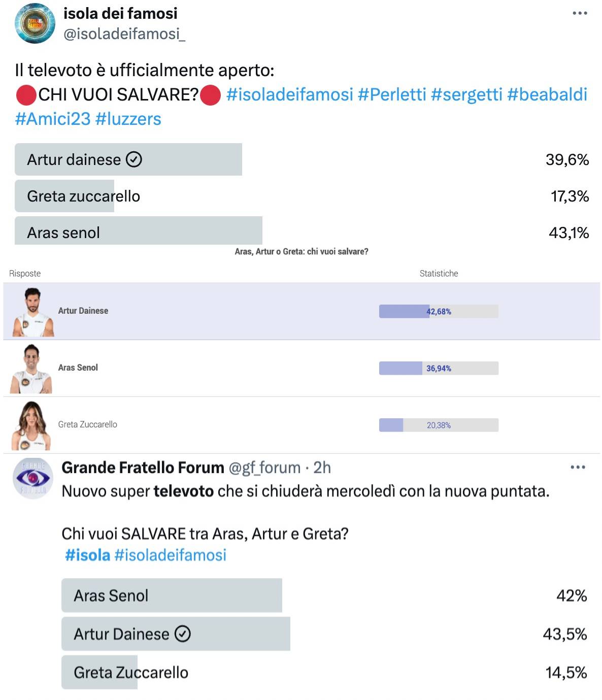Click the 42,68% statistics bar for Artur
602x700 pixels.
[439, 311]
